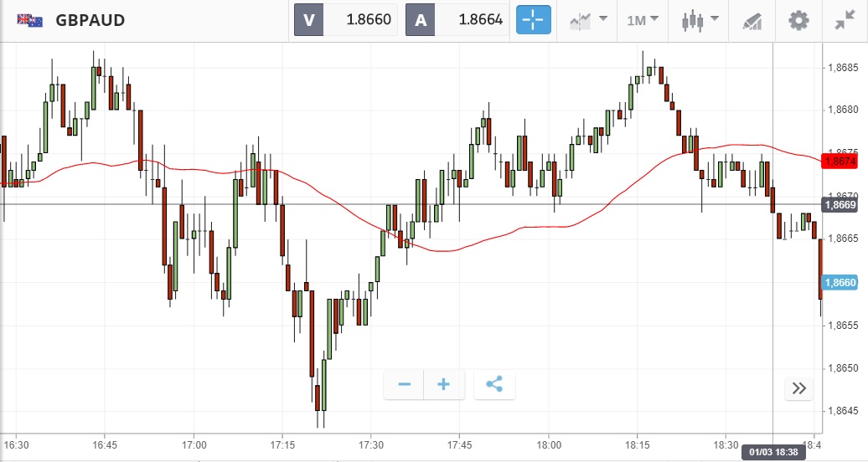Click the share chart icon

pos(494,385)
